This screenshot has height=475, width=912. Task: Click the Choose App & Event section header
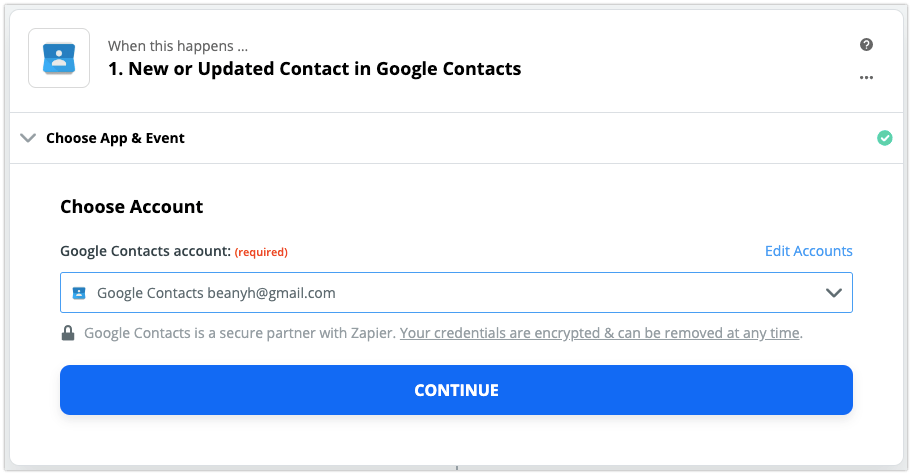click(x=115, y=138)
